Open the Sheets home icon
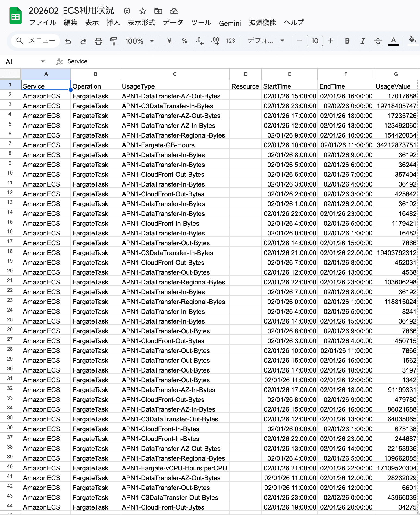Screen dimensions: 420x515 tap(15, 16)
